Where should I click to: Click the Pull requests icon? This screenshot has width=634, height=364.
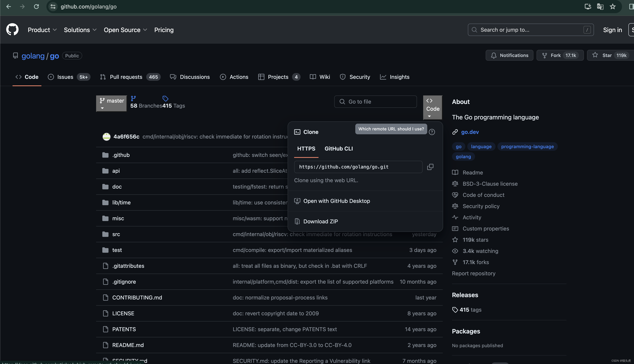coord(102,77)
